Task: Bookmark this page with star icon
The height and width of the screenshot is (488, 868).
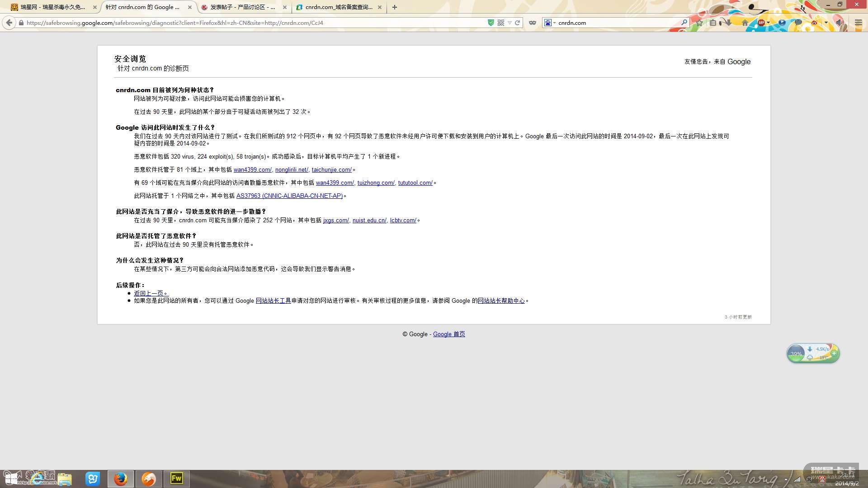Action: [699, 23]
